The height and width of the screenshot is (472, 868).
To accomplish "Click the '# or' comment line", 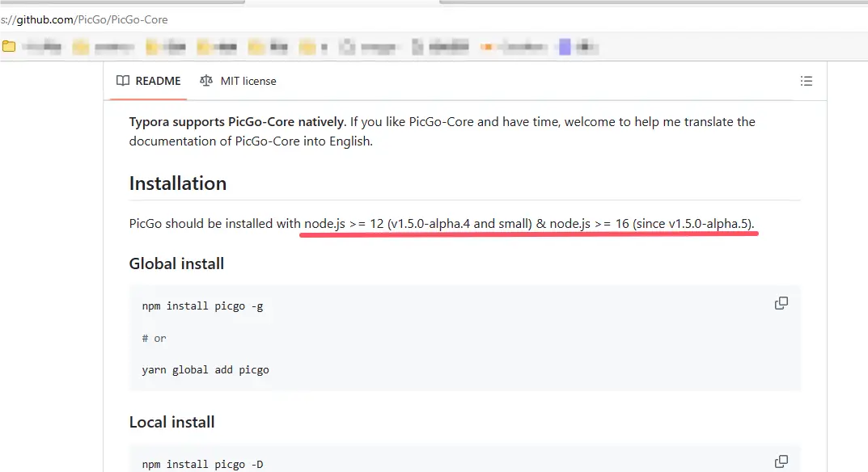I will (x=154, y=338).
